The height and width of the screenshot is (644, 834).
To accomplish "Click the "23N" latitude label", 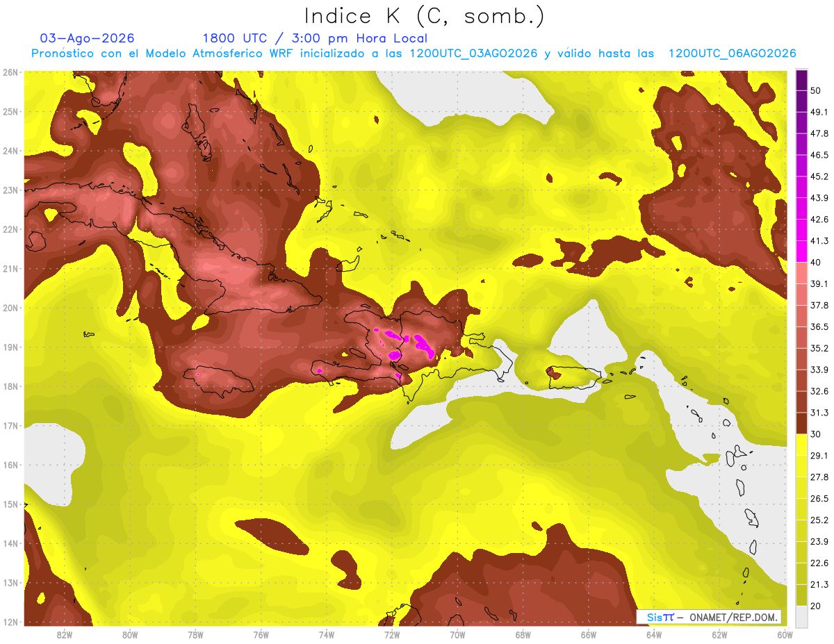I will (x=10, y=190).
